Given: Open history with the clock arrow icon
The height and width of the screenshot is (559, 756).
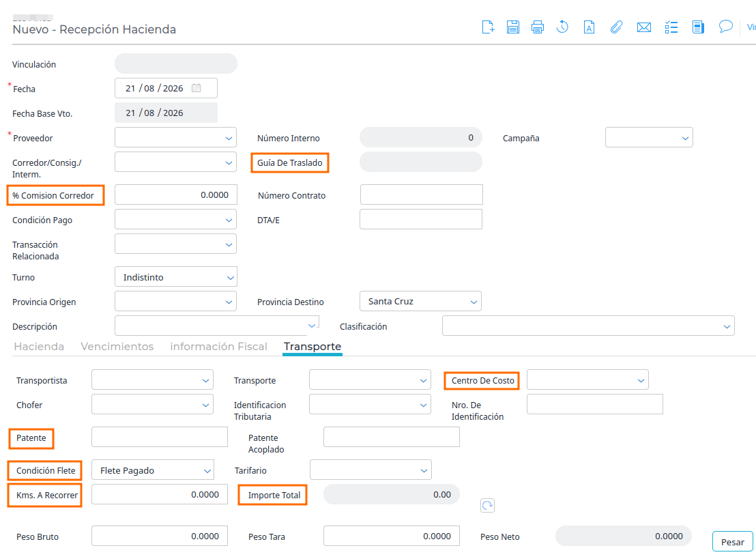Looking at the screenshot, I should click(562, 27).
